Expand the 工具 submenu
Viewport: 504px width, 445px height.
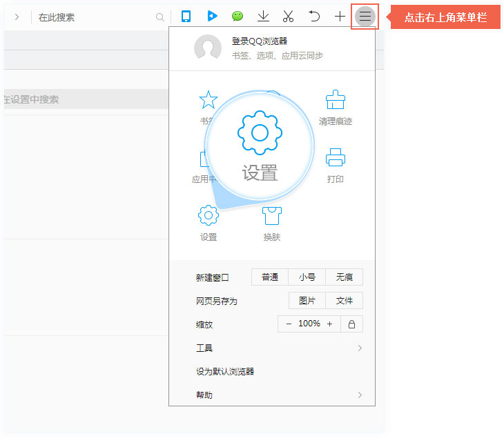click(278, 348)
